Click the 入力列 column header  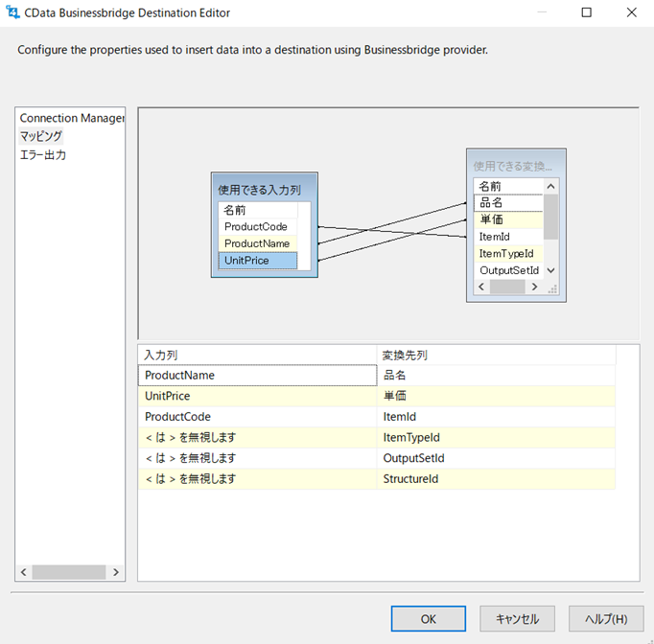coord(257,356)
